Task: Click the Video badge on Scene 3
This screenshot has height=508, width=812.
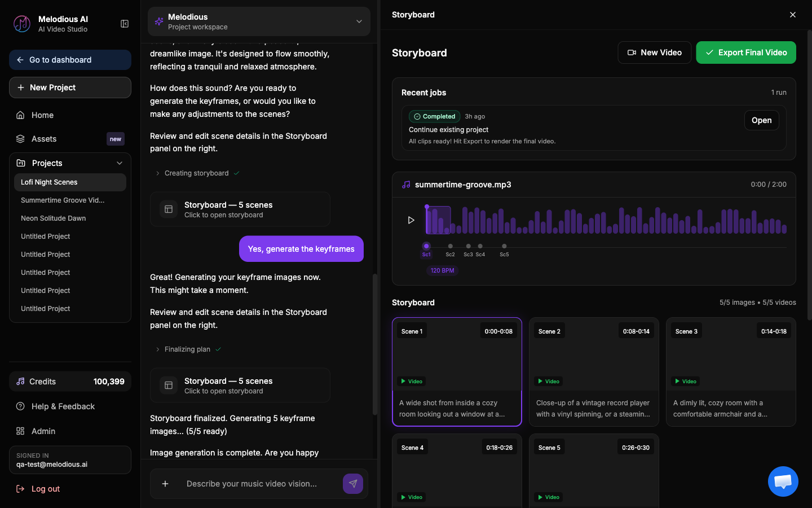Action: [686, 382]
